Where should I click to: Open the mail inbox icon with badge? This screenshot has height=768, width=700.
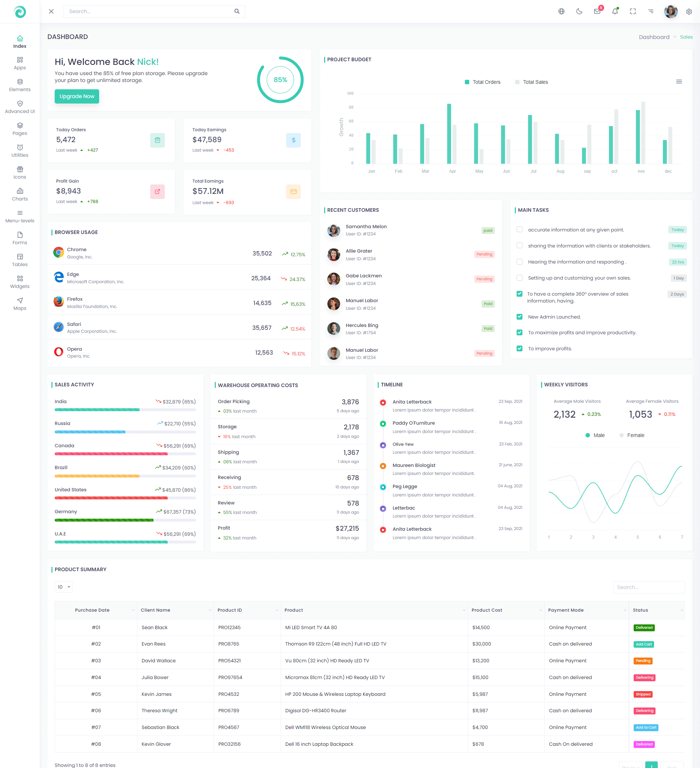click(597, 11)
